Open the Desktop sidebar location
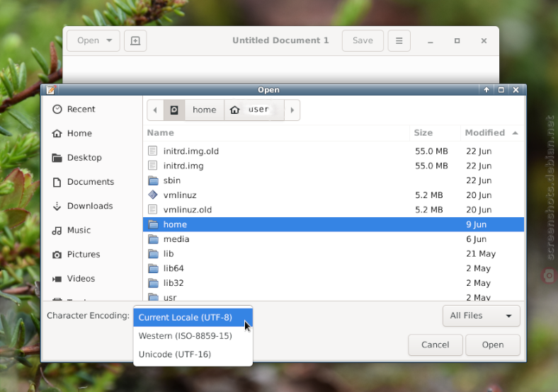558x392 pixels. point(92,158)
